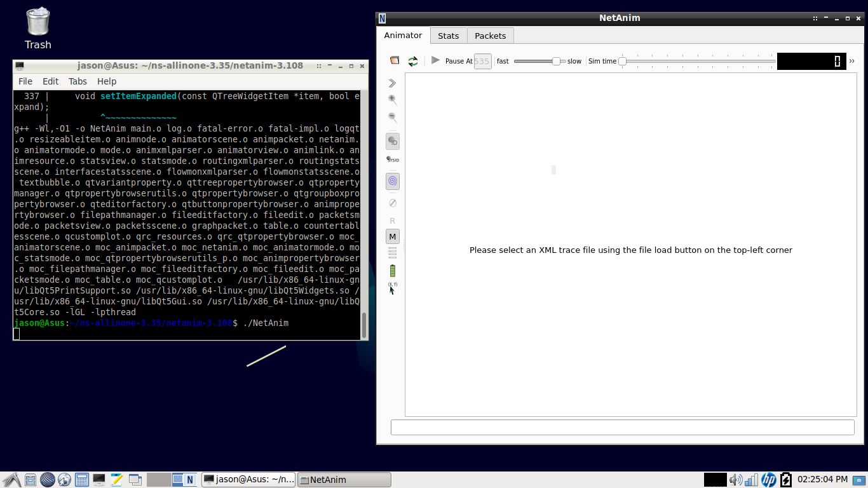Click the './NetAnim' command text in terminal
Image resolution: width=868 pixels, height=488 pixels.
tap(266, 323)
